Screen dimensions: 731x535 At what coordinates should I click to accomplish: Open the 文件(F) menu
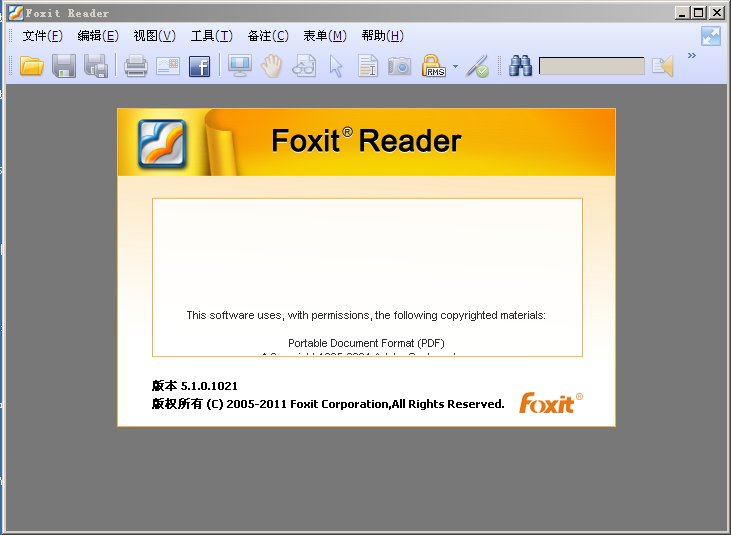[x=42, y=36]
